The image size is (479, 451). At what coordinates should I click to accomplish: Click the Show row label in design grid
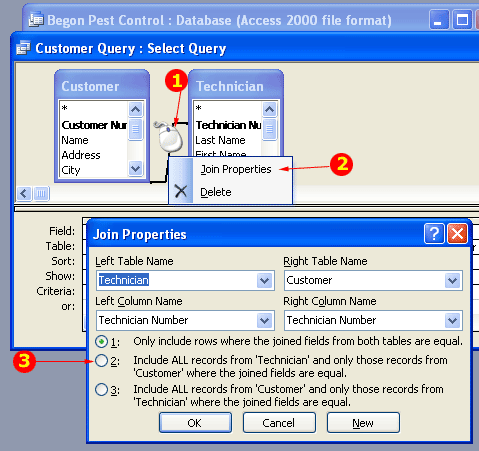[x=60, y=276]
